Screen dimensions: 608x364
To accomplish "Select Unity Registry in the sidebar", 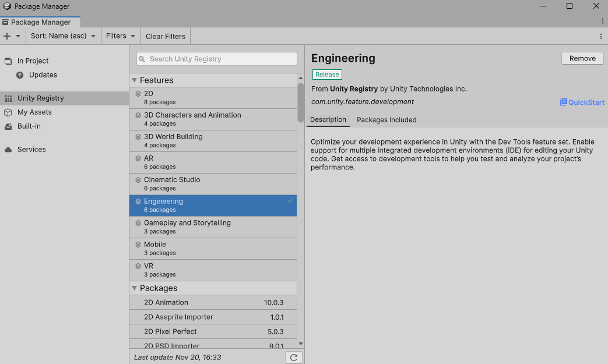I will tap(64, 98).
